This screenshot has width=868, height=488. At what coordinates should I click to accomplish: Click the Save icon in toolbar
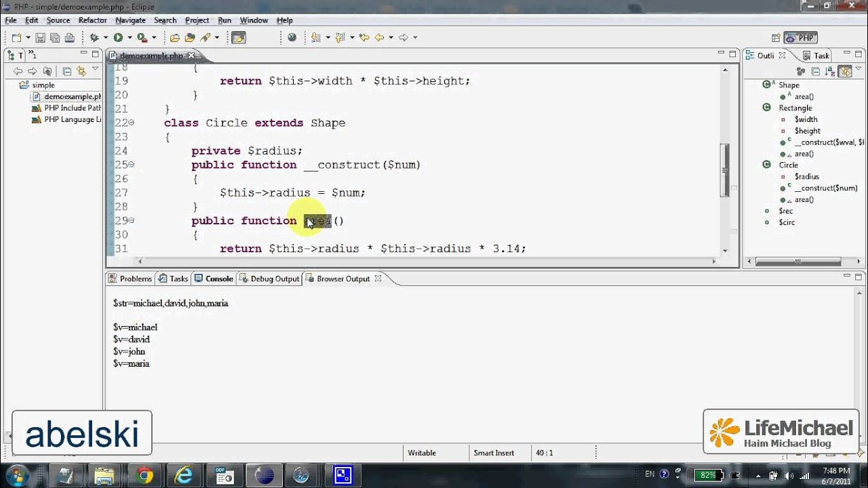(x=40, y=38)
